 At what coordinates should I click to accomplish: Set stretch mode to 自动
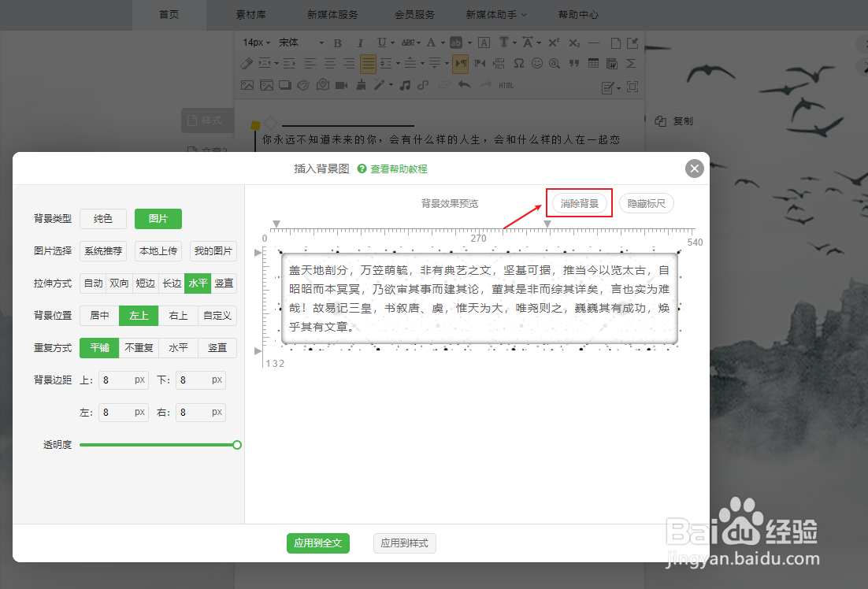93,283
